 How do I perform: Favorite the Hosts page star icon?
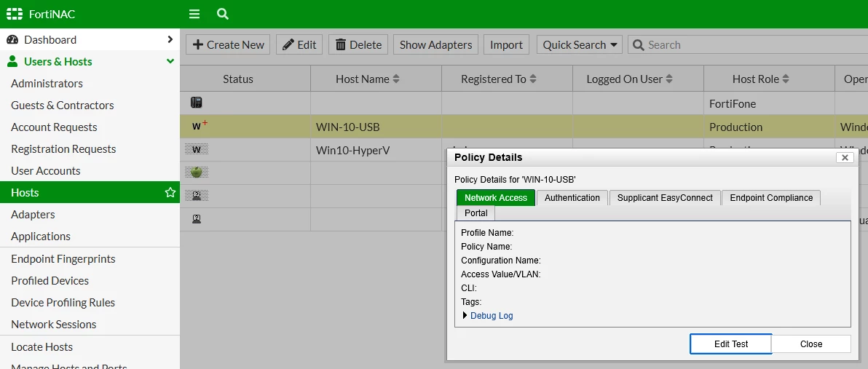[170, 193]
